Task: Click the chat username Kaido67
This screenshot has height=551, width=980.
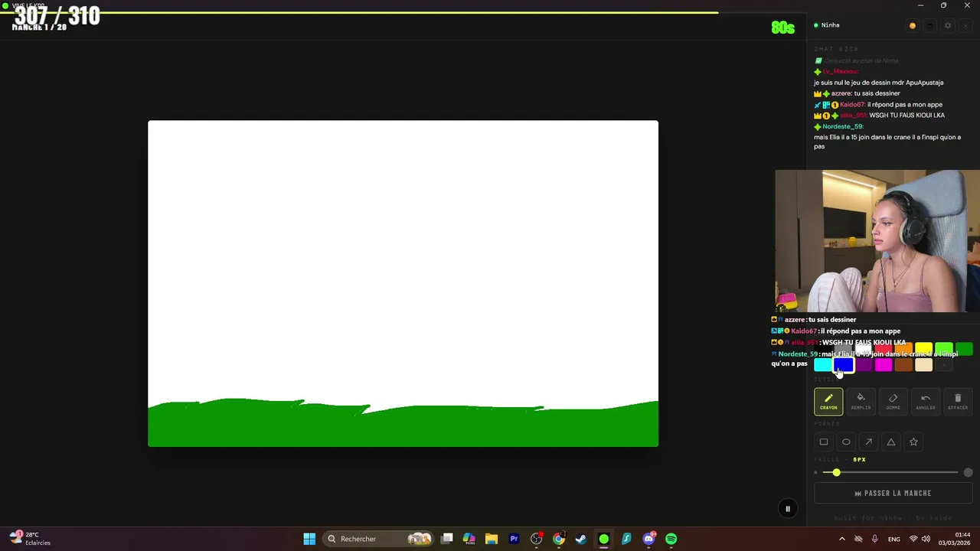Action: pyautogui.click(x=852, y=104)
